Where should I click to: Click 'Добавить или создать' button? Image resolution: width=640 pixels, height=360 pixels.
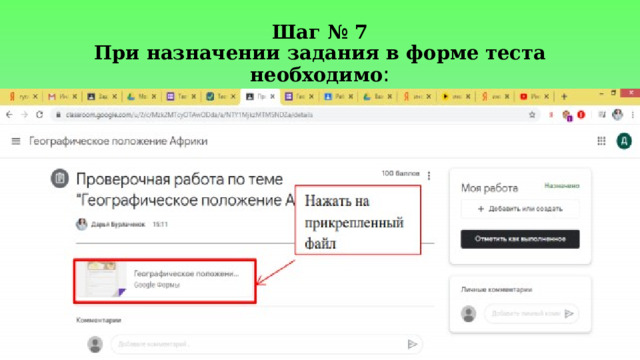click(520, 209)
